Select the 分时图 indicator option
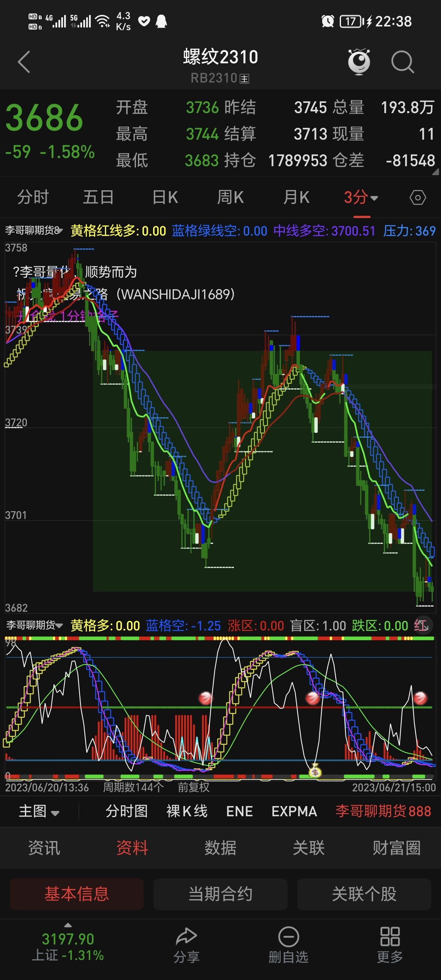441x980 pixels. tap(127, 811)
